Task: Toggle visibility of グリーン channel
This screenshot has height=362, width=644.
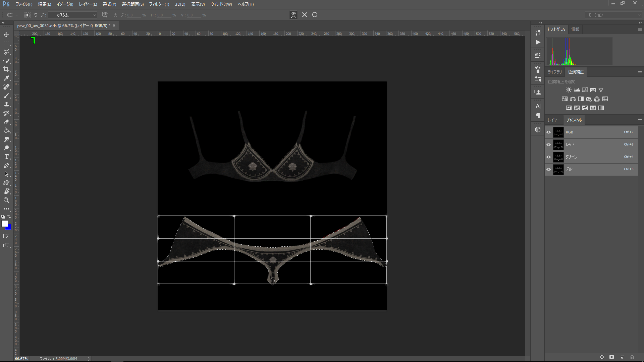Action: tap(549, 157)
